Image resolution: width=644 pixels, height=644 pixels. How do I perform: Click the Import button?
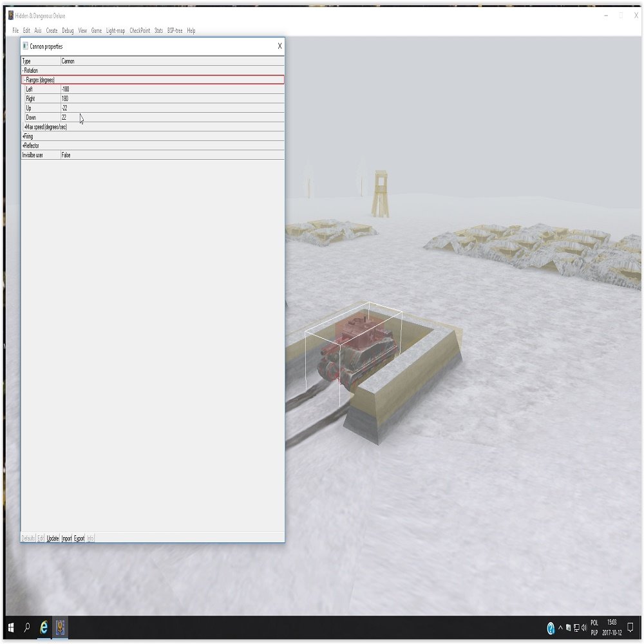pos(66,538)
